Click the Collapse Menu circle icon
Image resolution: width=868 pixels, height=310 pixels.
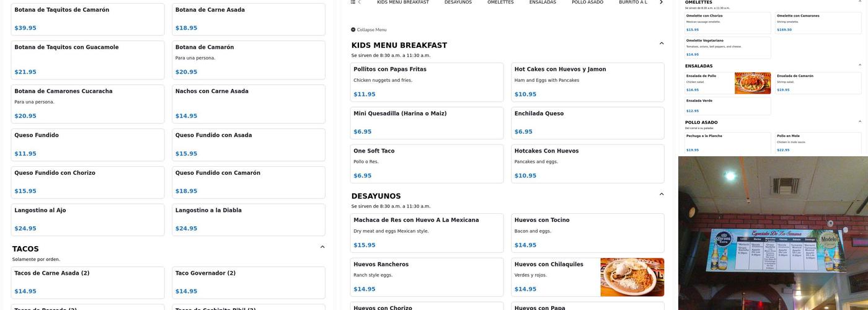click(x=353, y=30)
